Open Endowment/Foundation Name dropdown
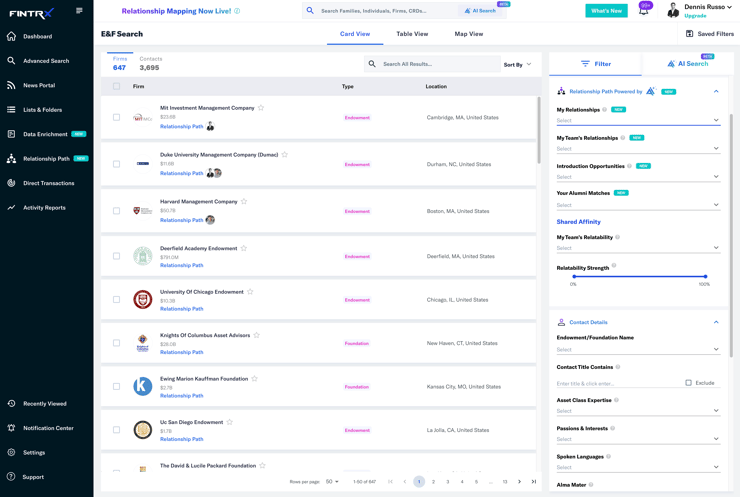This screenshot has height=497, width=740. pyautogui.click(x=638, y=350)
